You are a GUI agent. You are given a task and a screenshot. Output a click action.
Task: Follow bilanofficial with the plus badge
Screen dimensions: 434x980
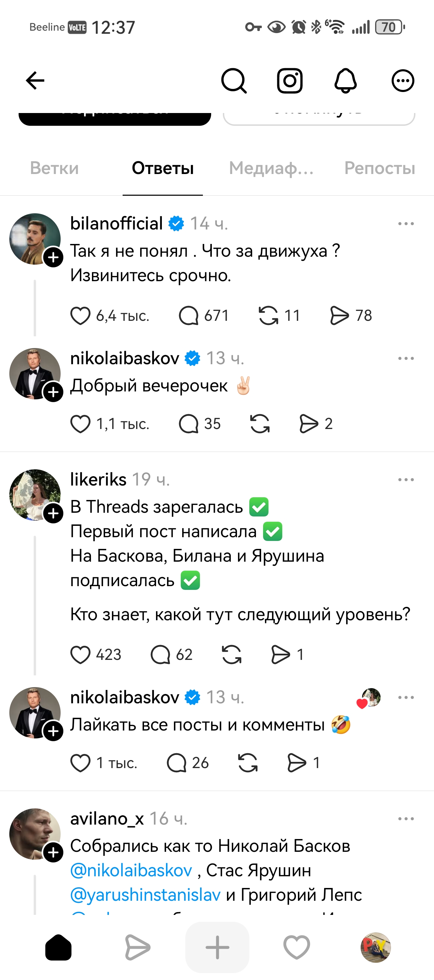coord(54,257)
